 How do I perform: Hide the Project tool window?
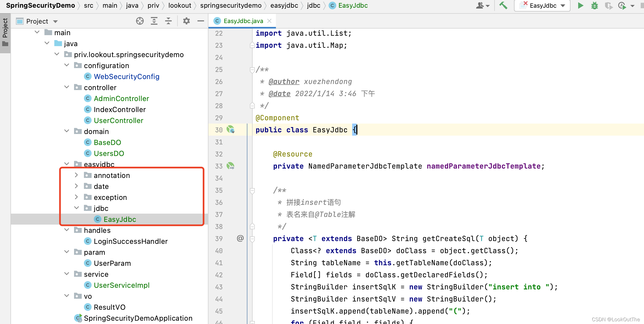[x=201, y=21]
